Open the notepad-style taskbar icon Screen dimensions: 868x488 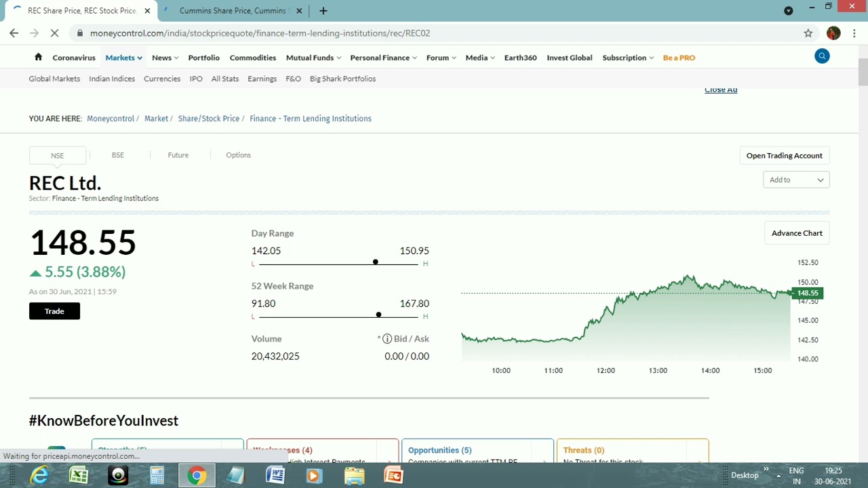236,476
